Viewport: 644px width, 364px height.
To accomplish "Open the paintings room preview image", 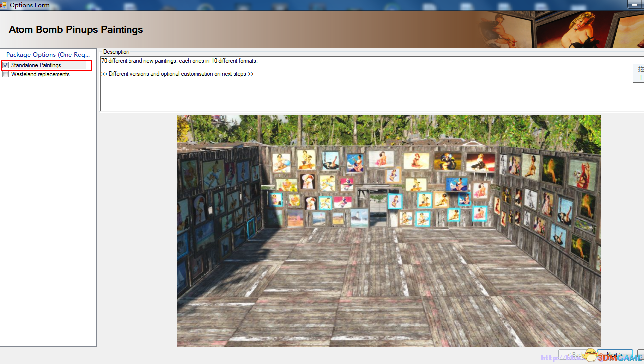I will [x=389, y=230].
